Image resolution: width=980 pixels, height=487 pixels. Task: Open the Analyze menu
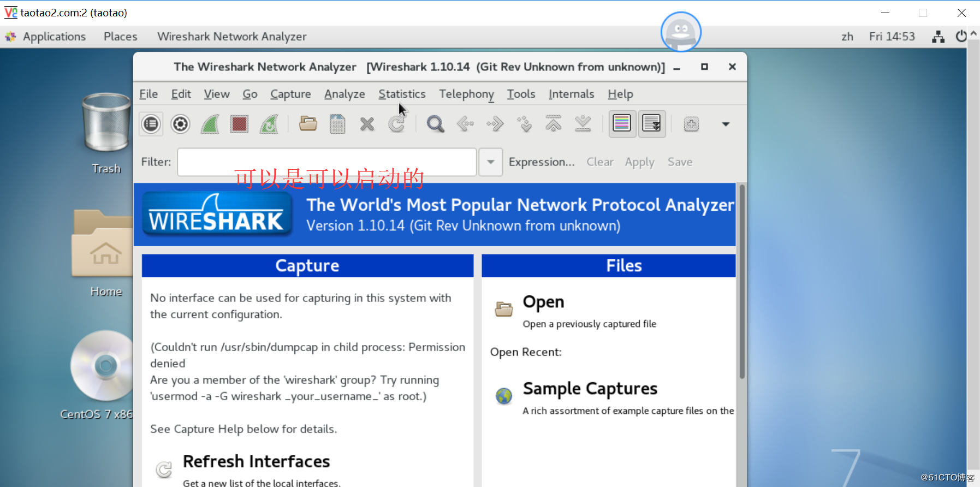pyautogui.click(x=345, y=94)
